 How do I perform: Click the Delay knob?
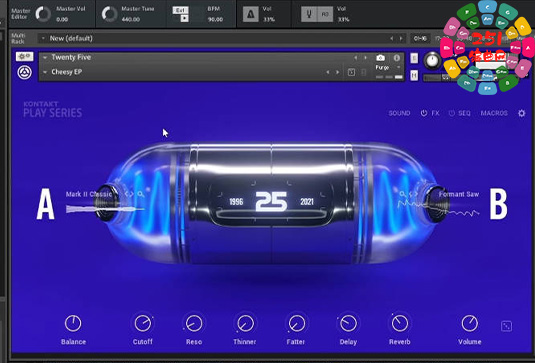(348, 323)
